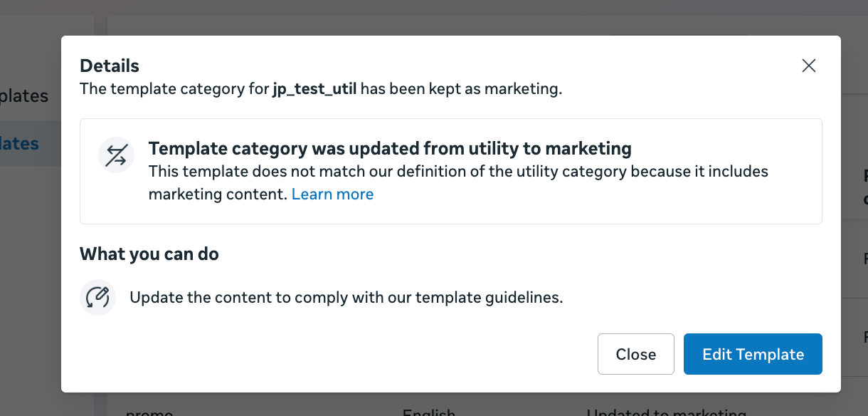Select the upper 'plates' sidebar item behind dialog
The image size is (868, 416).
click(x=24, y=96)
